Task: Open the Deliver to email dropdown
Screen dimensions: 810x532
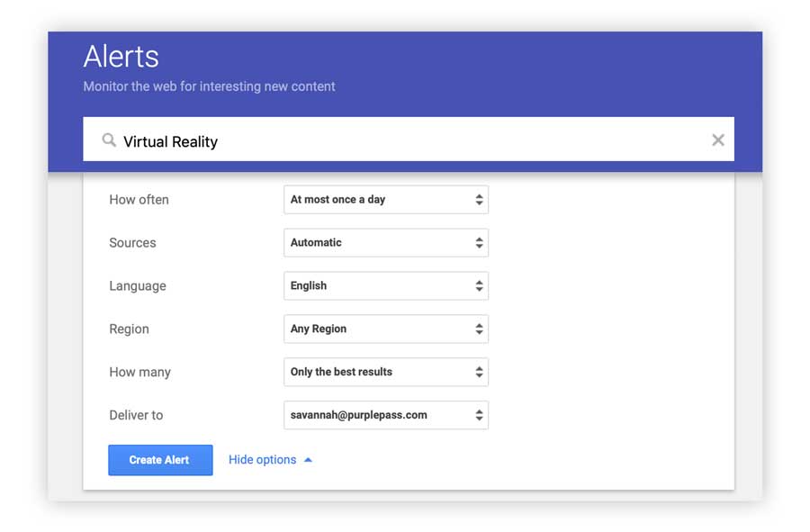Action: [386, 415]
